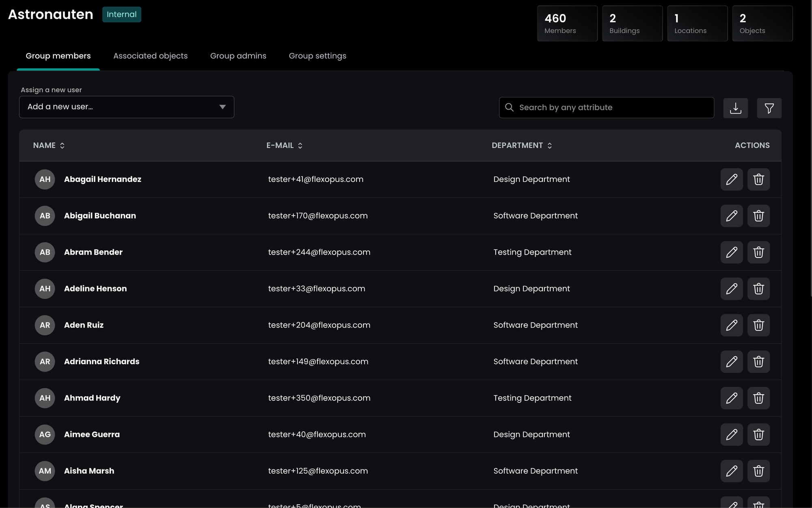The width and height of the screenshot is (812, 508).
Task: Click pencil icon for Abram Bender
Action: point(731,252)
